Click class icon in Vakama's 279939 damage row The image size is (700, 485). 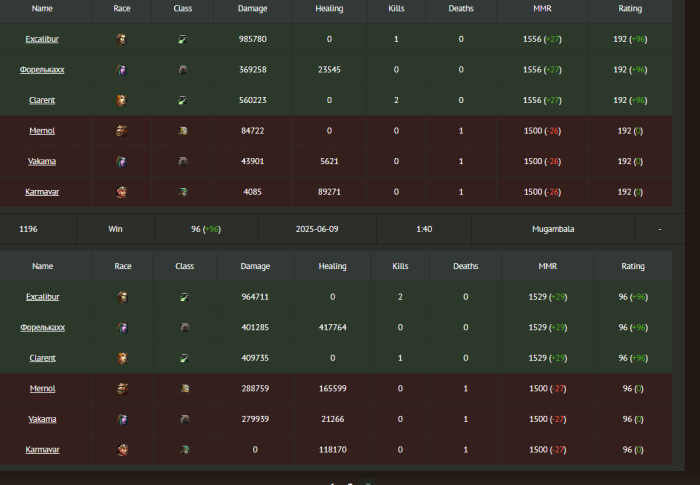(184, 420)
